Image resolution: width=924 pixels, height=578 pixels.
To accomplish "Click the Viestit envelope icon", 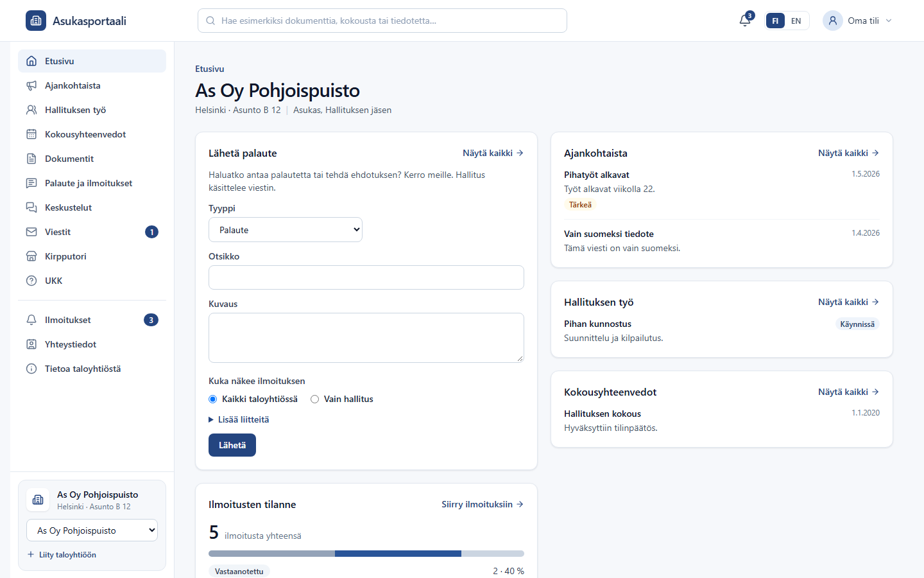I will [31, 232].
